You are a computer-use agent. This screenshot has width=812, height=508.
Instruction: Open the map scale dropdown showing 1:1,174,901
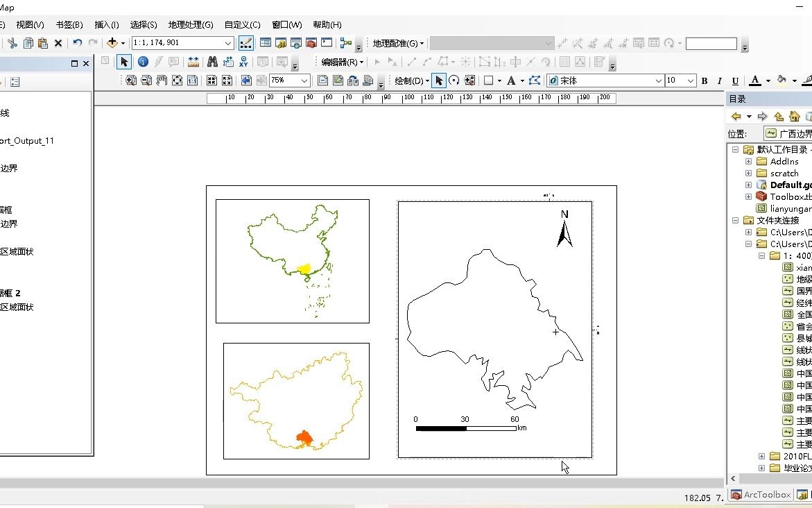click(x=228, y=43)
